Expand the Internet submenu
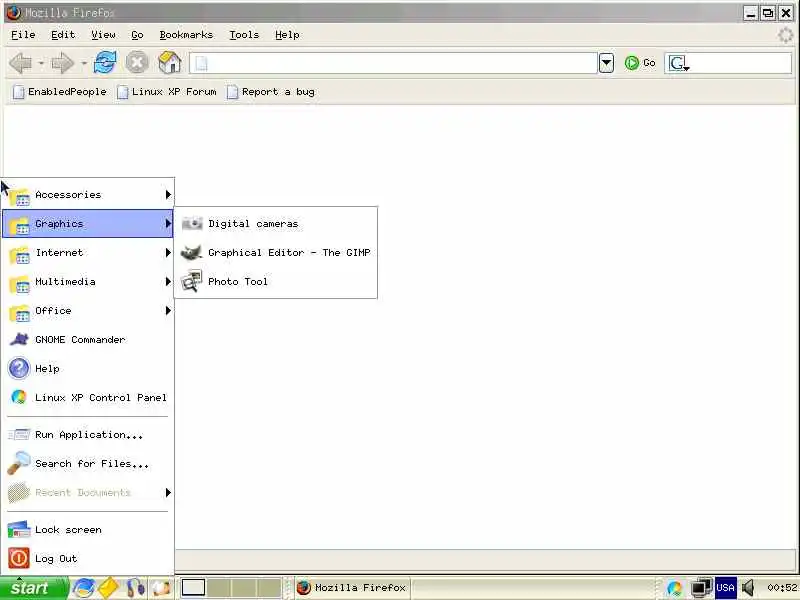Image resolution: width=800 pixels, height=600 pixels. click(88, 253)
